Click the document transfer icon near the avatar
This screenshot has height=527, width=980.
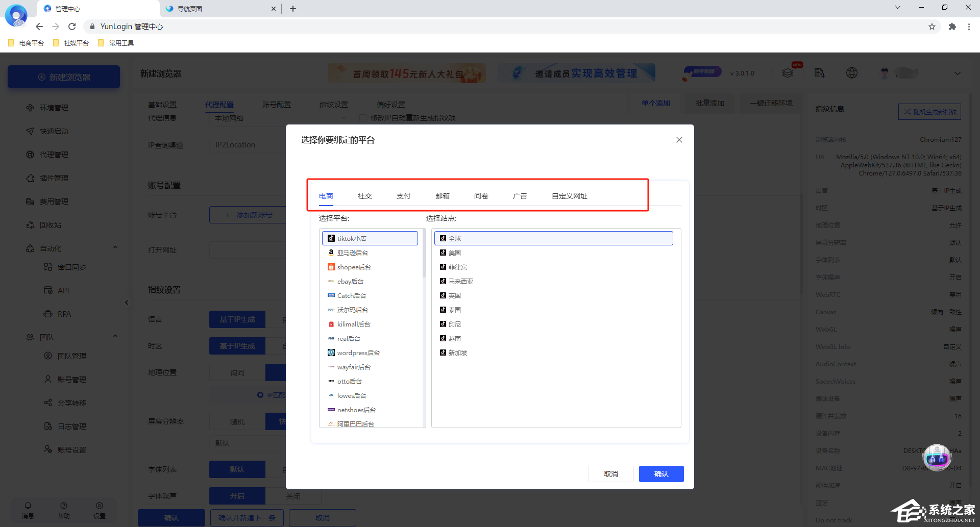click(819, 73)
